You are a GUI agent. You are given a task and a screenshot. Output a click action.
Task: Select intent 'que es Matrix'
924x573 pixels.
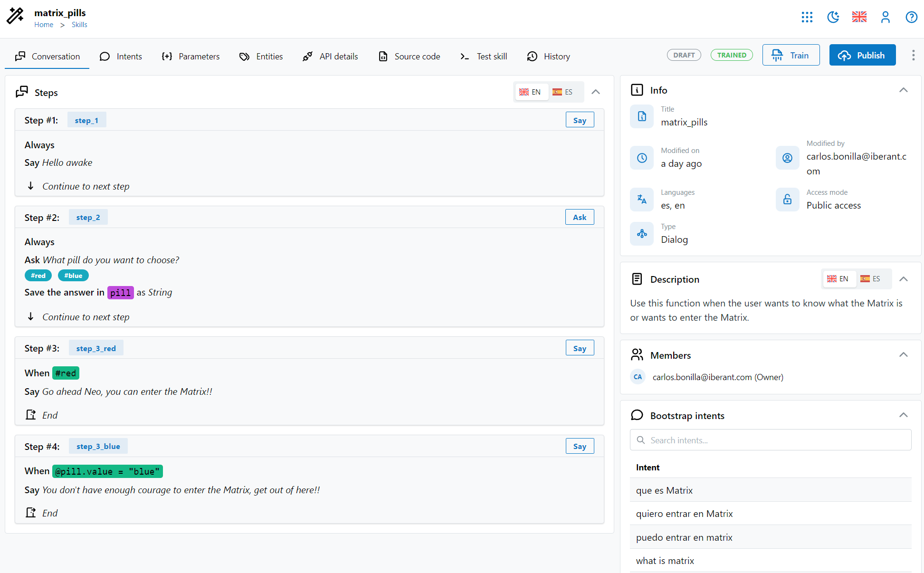coord(771,490)
